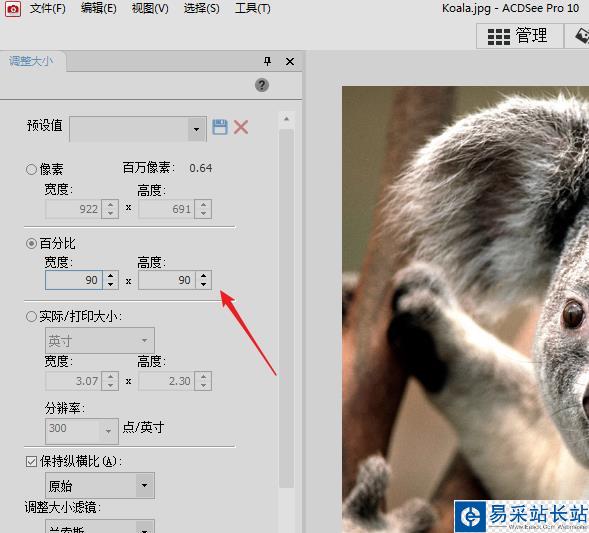
Task: Open help via question mark icon
Action: pos(262,85)
